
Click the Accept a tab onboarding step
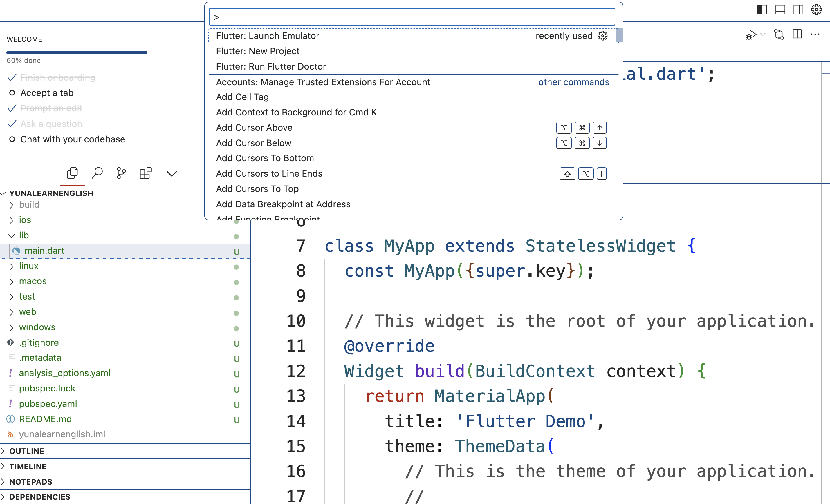[x=47, y=93]
